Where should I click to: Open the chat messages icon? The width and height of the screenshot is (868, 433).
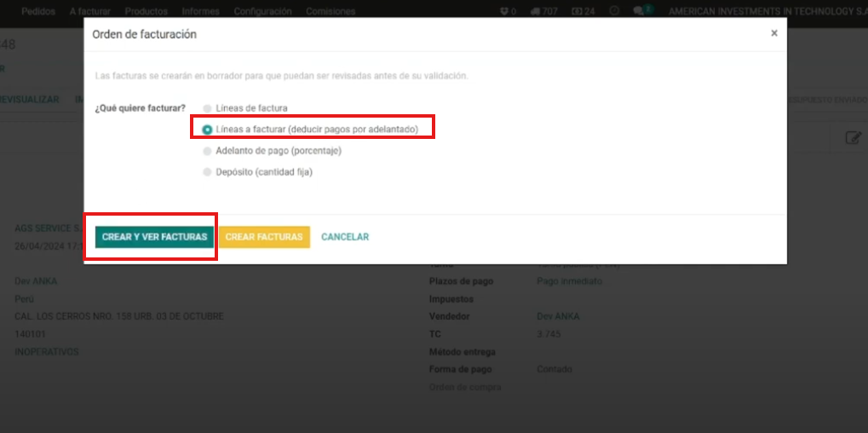[x=641, y=11]
